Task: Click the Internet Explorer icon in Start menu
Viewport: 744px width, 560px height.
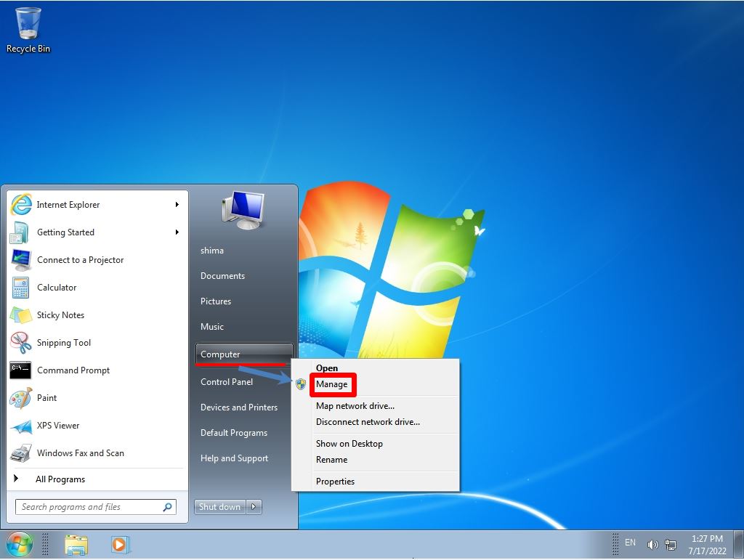Action: 21,205
